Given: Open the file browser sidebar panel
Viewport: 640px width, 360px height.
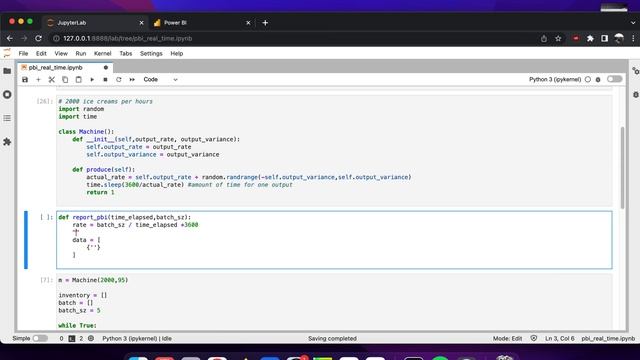Looking at the screenshot, I should [7, 71].
